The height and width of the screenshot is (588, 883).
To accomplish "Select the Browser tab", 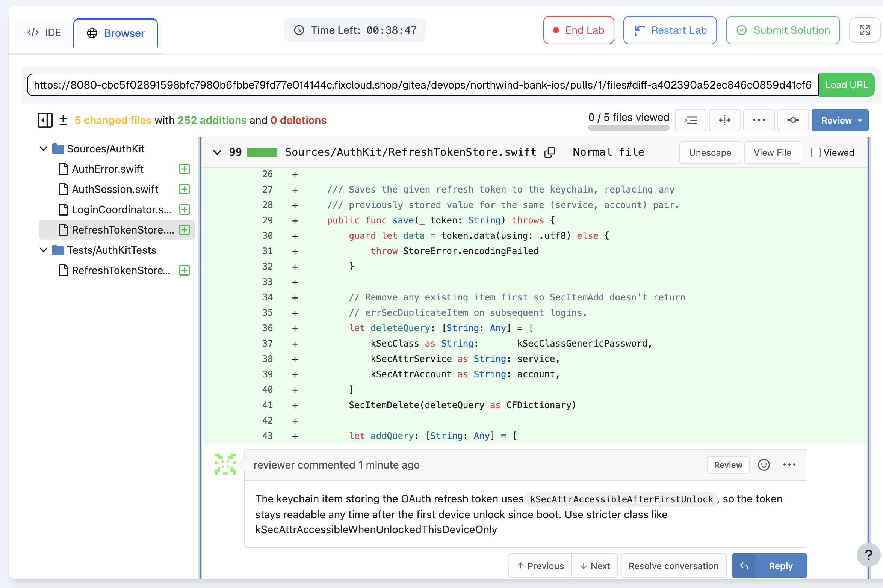I will (x=116, y=33).
